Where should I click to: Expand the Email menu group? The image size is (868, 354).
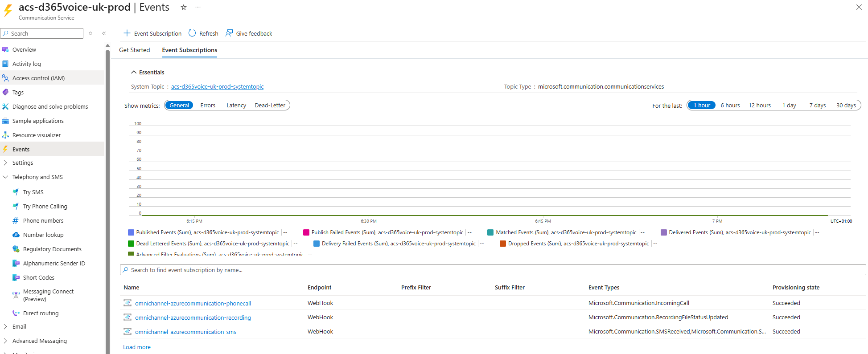click(x=5, y=327)
